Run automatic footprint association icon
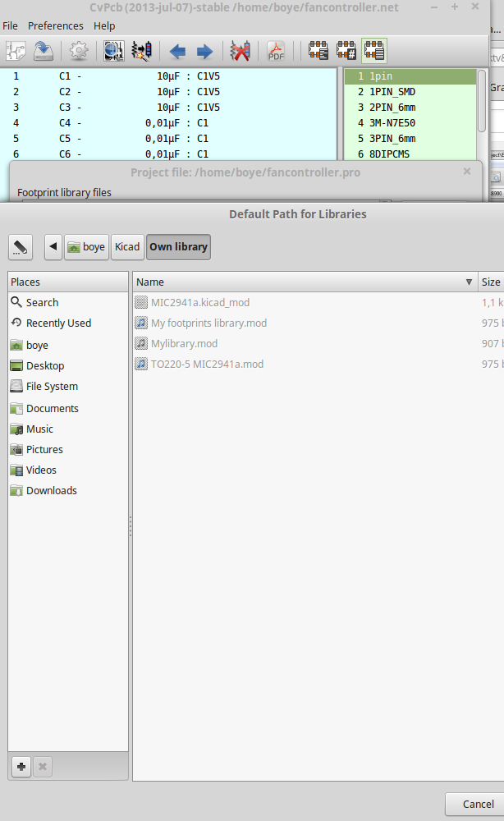Viewport: 504px width, 821px height. (141, 51)
